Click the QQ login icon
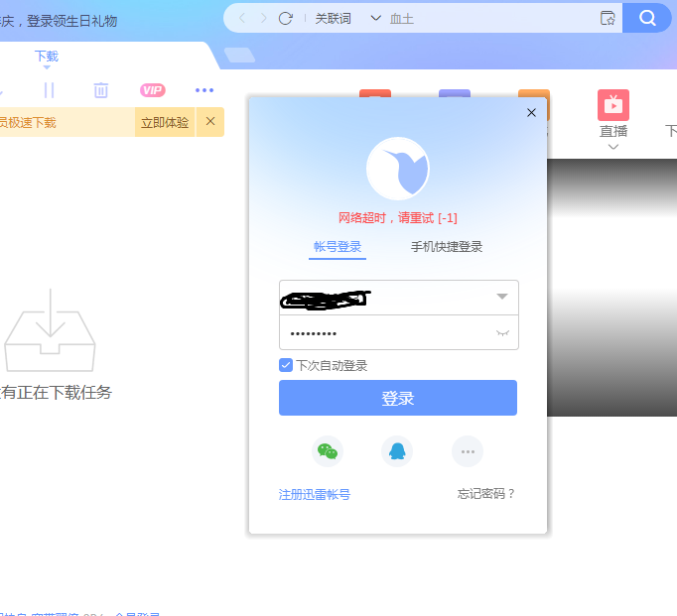The width and height of the screenshot is (677, 616). [x=397, y=451]
